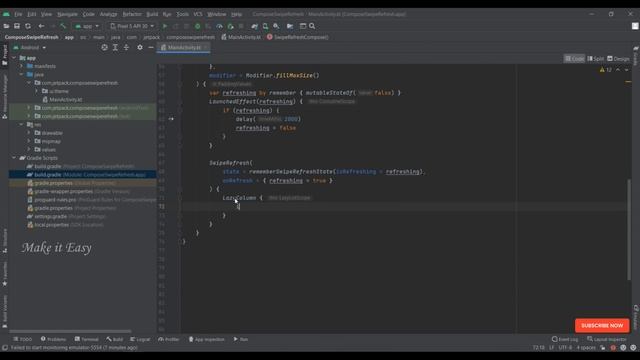Select the MainActivity.kt editor tab

[183, 47]
